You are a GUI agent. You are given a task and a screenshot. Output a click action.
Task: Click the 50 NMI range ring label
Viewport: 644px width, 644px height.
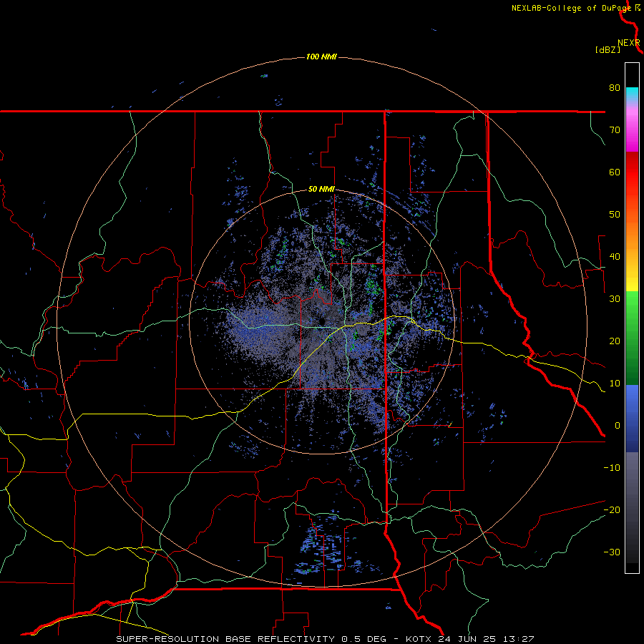coord(321,190)
